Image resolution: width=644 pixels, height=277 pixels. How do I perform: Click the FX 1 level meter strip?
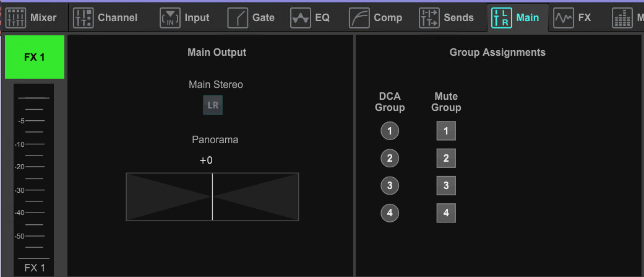33,173
